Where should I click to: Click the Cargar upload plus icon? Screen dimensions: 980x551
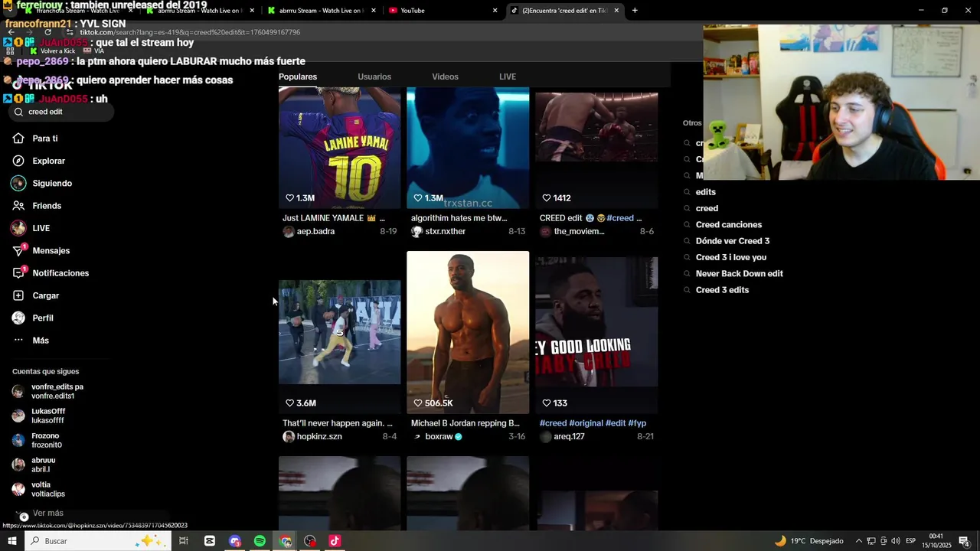[18, 295]
